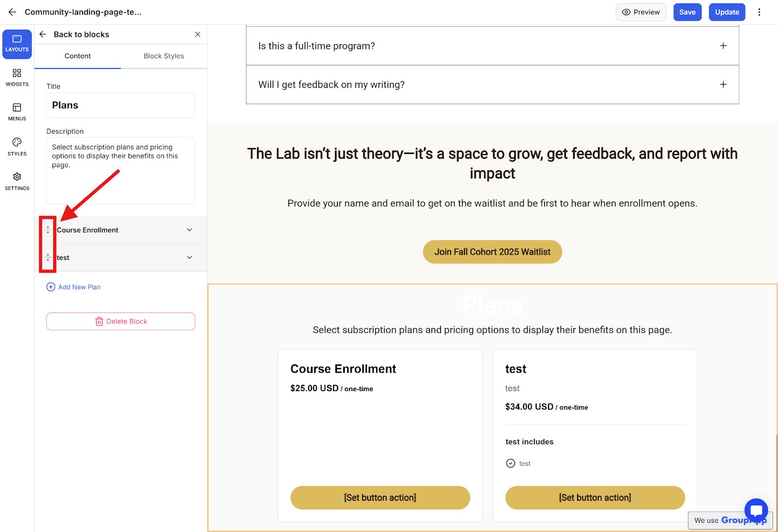Open the Layouts panel in the sidebar
This screenshot has height=532, width=778.
pyautogui.click(x=17, y=44)
